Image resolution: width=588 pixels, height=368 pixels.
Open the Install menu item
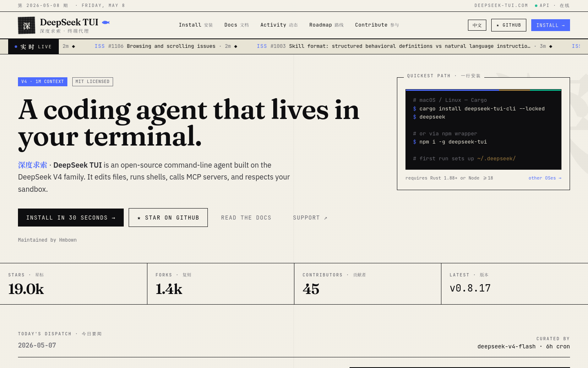196,25
